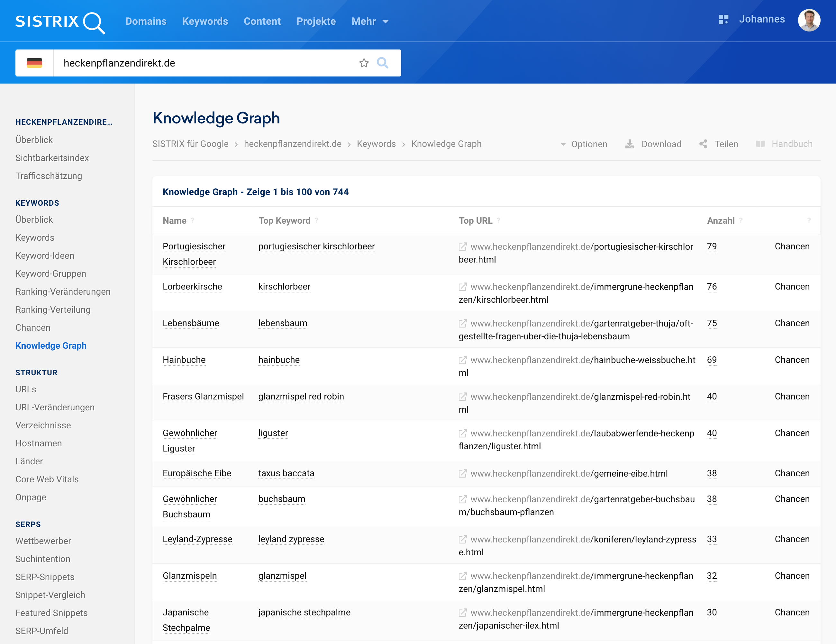The image size is (836, 644).
Task: Click the Download icon
Action: pyautogui.click(x=629, y=144)
